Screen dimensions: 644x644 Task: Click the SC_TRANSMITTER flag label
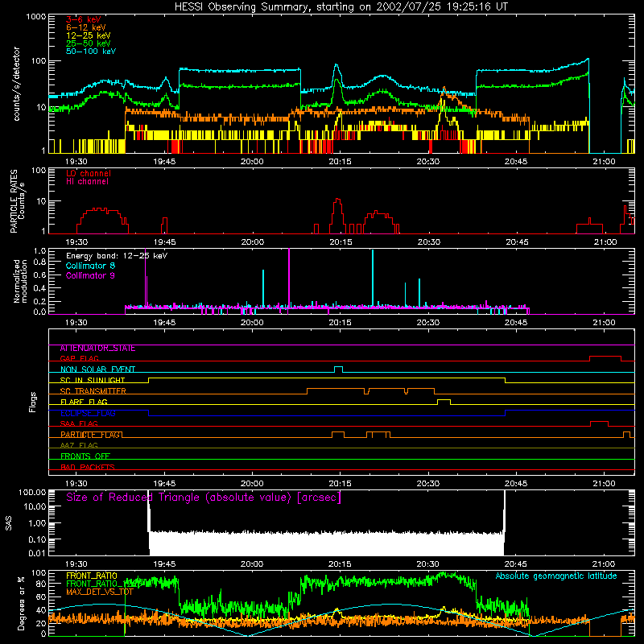(93, 391)
